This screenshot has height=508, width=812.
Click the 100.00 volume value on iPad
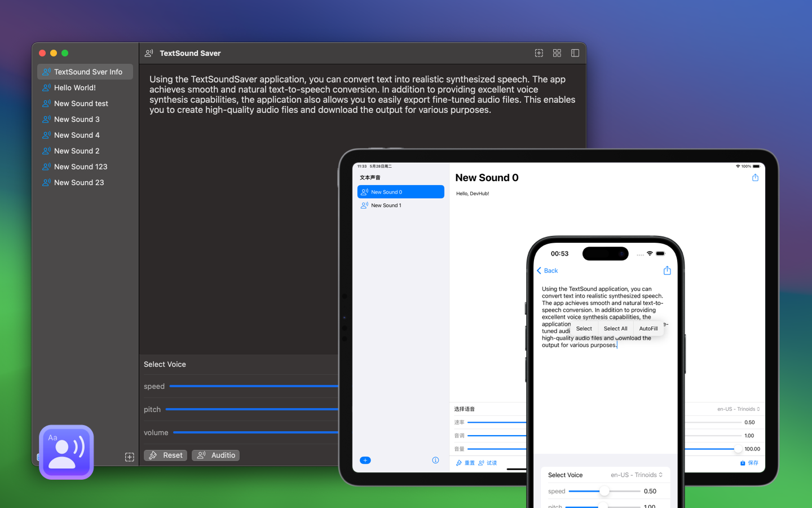pos(752,449)
